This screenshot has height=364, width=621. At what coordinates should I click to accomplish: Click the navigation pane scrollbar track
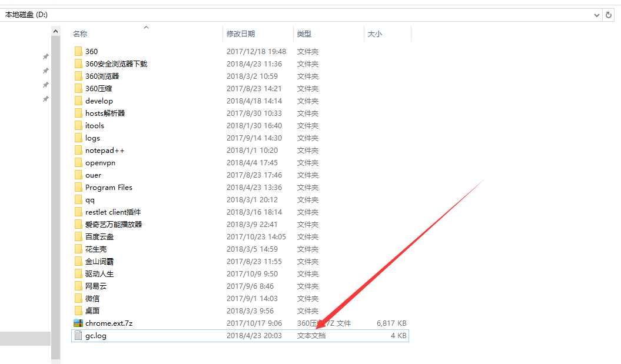click(55, 198)
